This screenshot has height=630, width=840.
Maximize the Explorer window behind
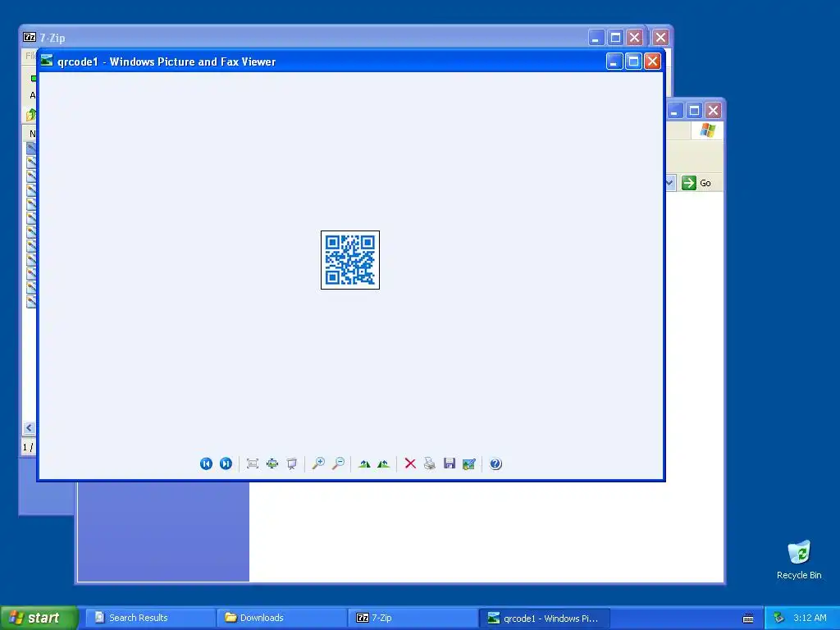(694, 111)
